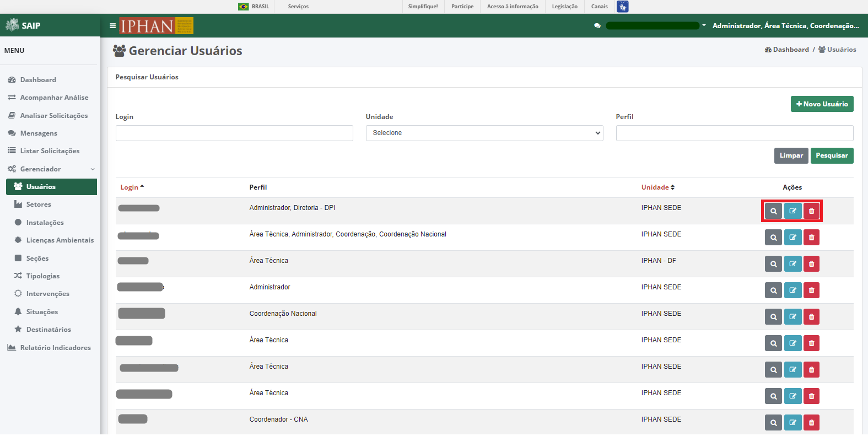Edit the plain Administrador profile user

tap(792, 290)
